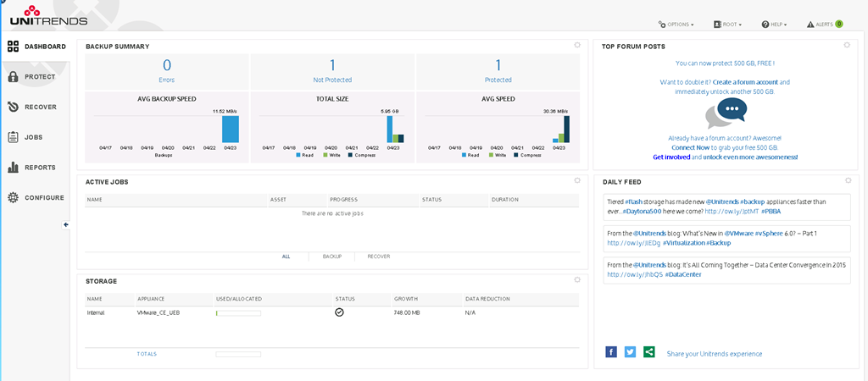Click the Errors count tile

167,71
